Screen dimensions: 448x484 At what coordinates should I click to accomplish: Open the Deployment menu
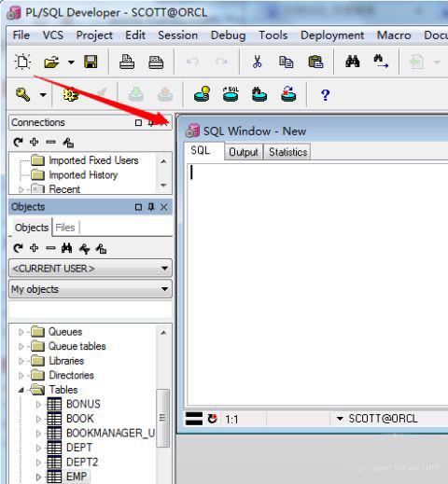point(332,35)
